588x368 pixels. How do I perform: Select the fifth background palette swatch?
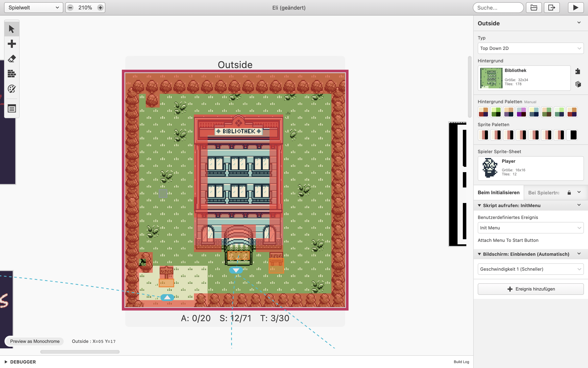(534, 112)
